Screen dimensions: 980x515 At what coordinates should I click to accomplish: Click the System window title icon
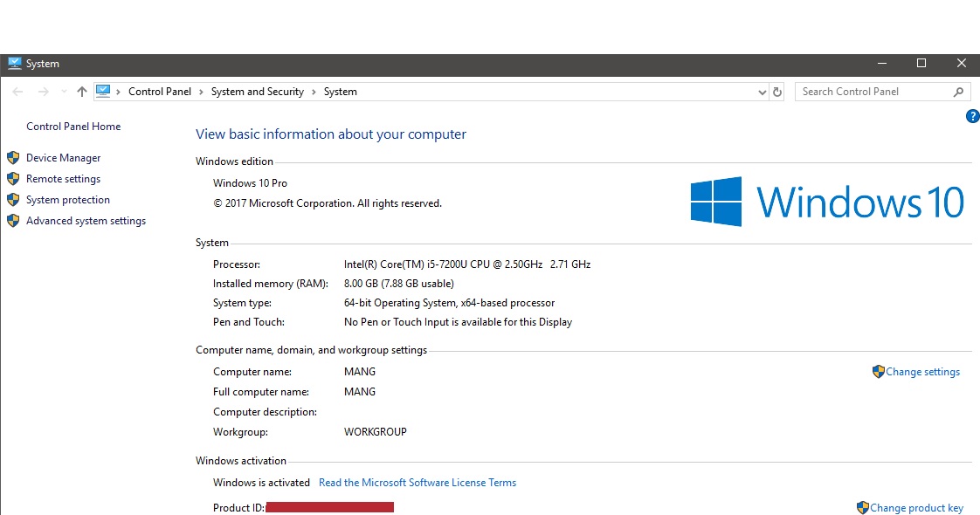(14, 63)
